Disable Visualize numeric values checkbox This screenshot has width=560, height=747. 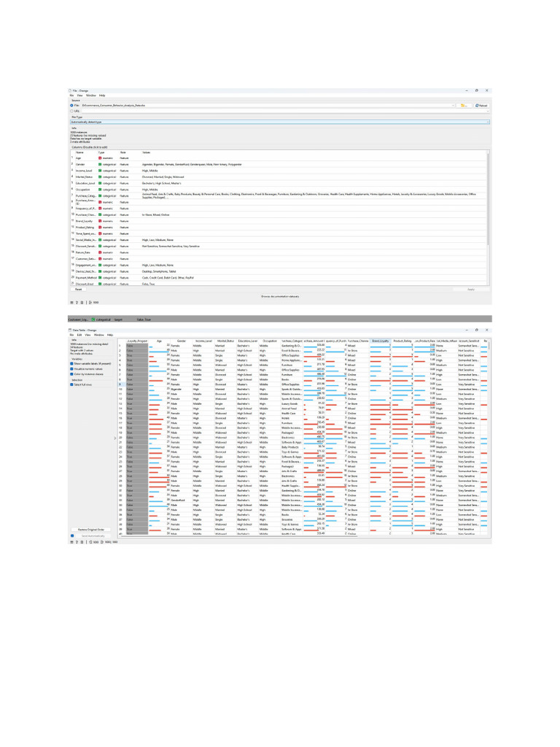tap(71, 368)
